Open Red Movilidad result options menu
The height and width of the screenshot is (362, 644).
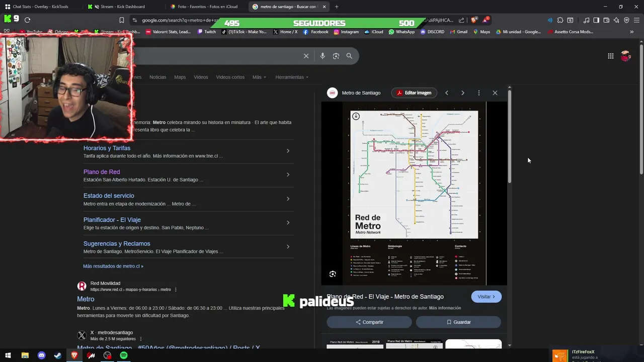click(x=176, y=290)
